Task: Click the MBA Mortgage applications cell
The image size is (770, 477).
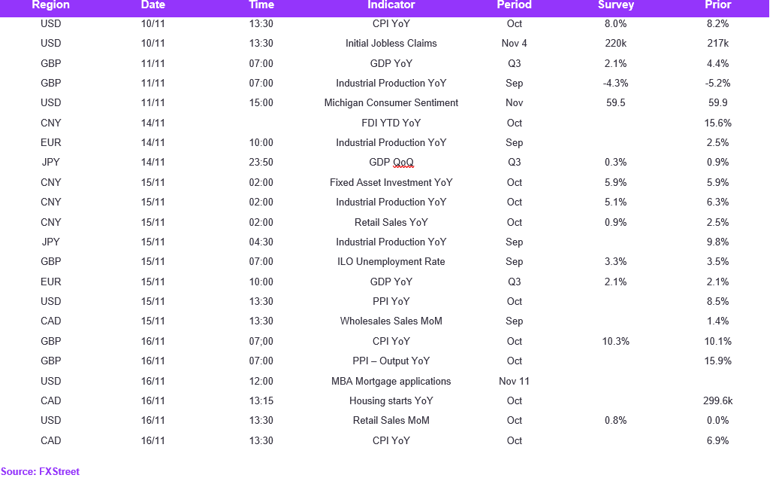Action: tap(391, 381)
